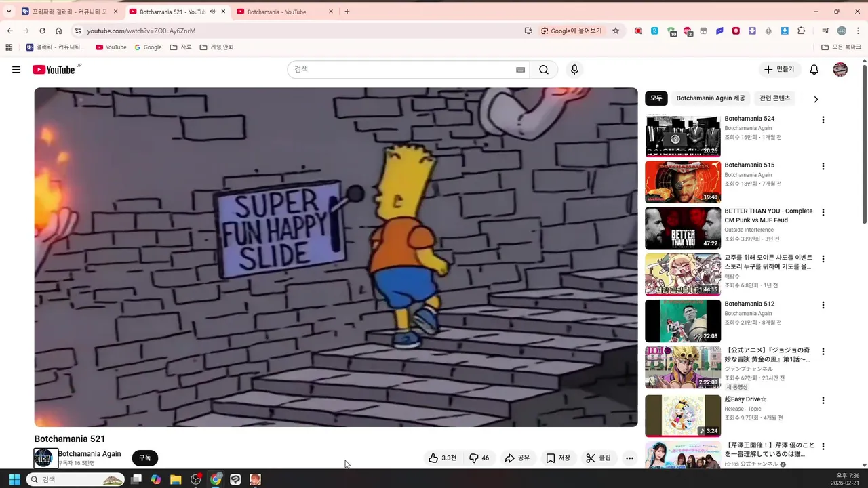
Task: Save the video with 저장
Action: click(x=558, y=458)
